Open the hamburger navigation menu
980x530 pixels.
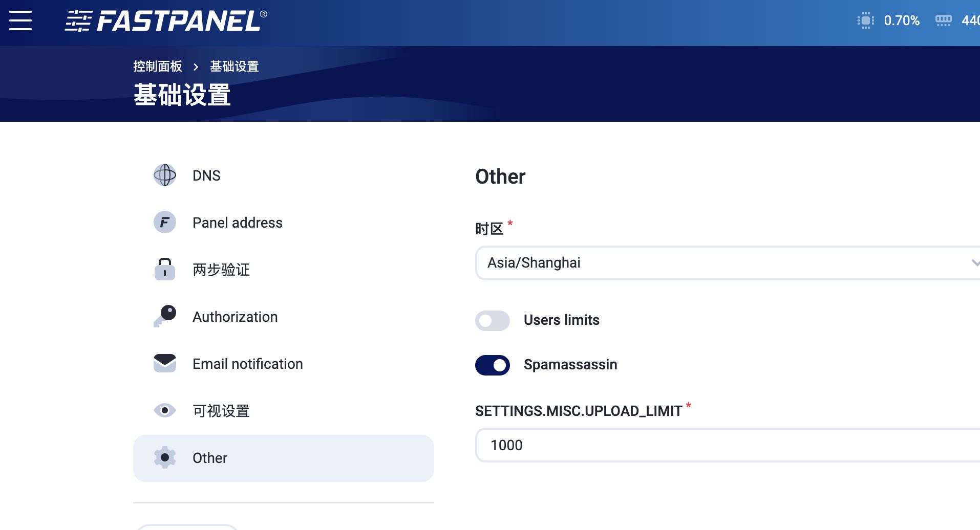click(x=20, y=20)
